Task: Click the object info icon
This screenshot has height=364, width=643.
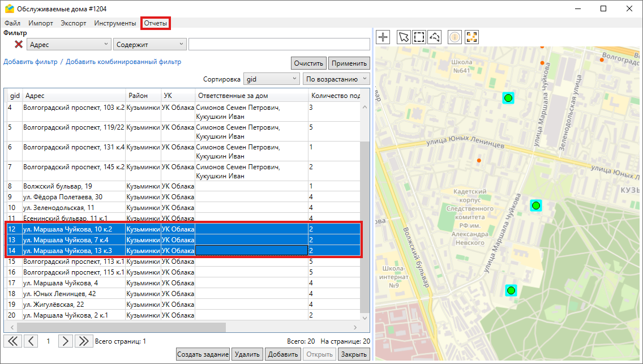Action: pyautogui.click(x=455, y=37)
